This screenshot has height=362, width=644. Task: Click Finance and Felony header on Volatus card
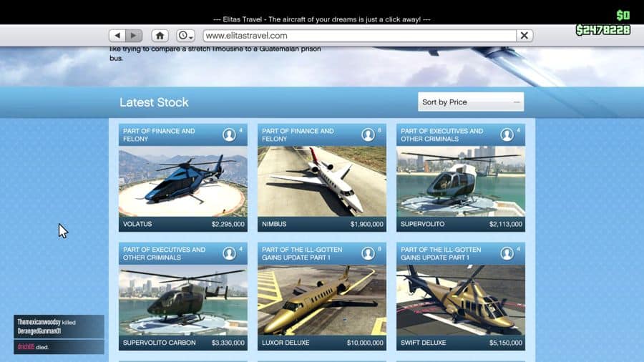pos(159,134)
